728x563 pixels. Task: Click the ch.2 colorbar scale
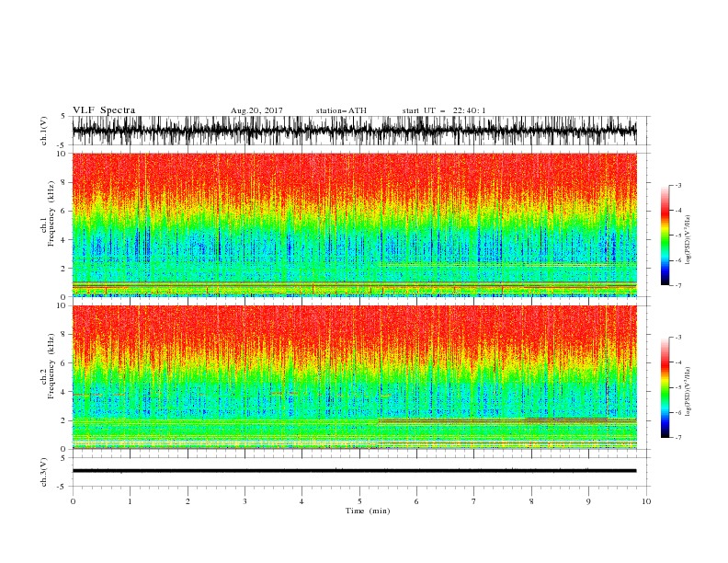(x=665, y=387)
